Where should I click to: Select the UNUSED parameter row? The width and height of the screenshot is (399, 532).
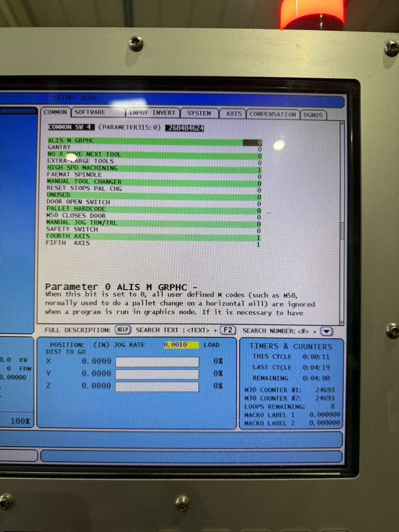tap(154, 196)
